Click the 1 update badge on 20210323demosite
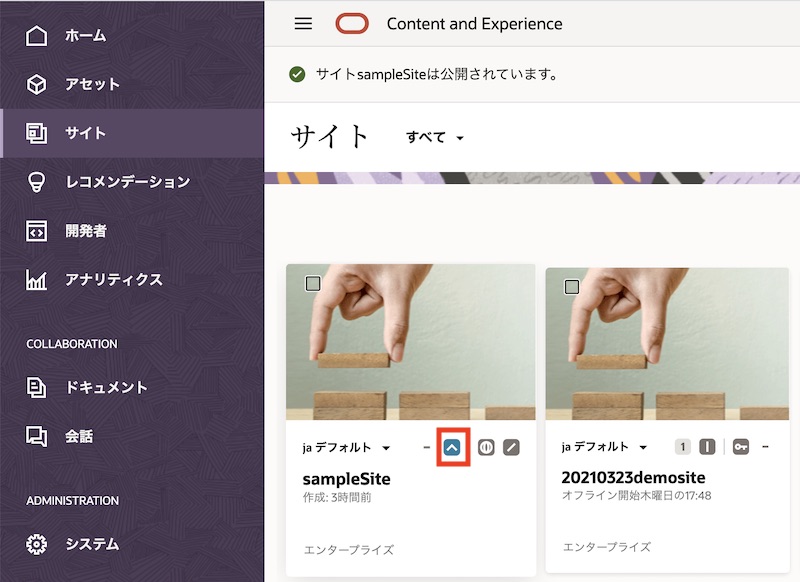 click(x=683, y=447)
